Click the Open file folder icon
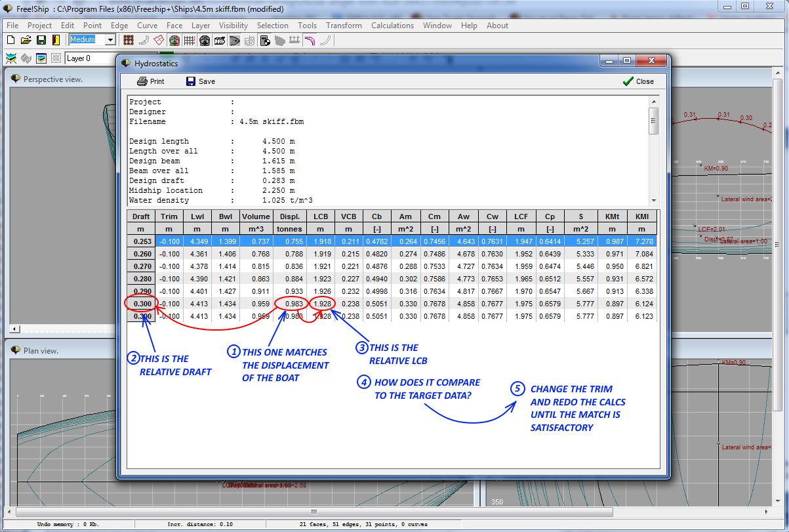Viewport: 789px width, 532px height. point(26,40)
